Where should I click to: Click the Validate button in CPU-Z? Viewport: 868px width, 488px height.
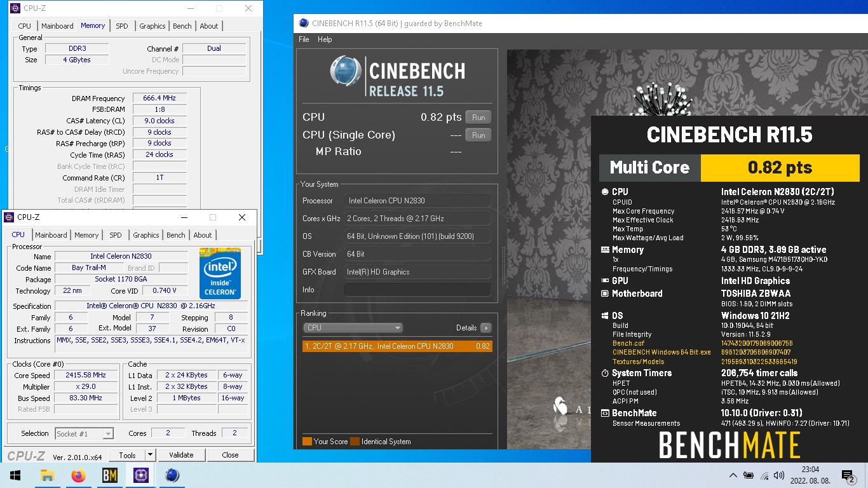click(x=181, y=455)
